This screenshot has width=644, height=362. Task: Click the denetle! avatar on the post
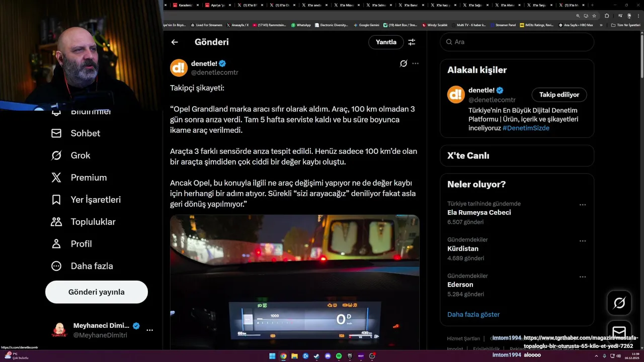179,68
